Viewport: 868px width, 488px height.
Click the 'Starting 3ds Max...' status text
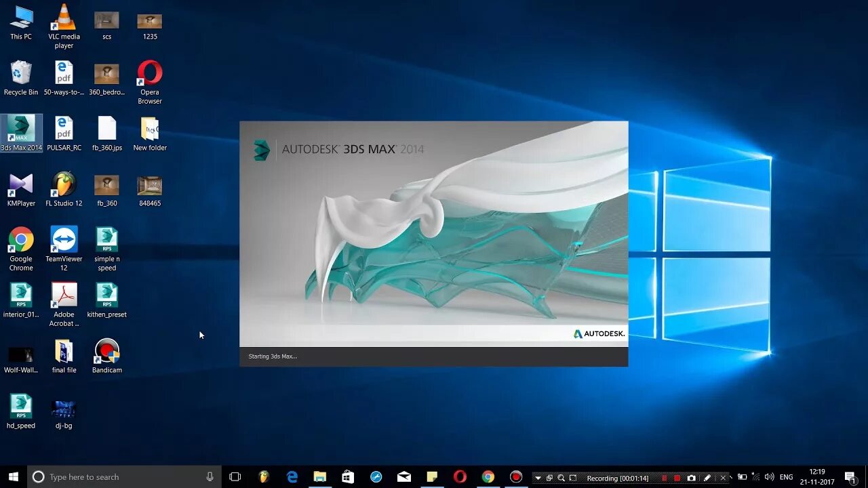point(273,357)
